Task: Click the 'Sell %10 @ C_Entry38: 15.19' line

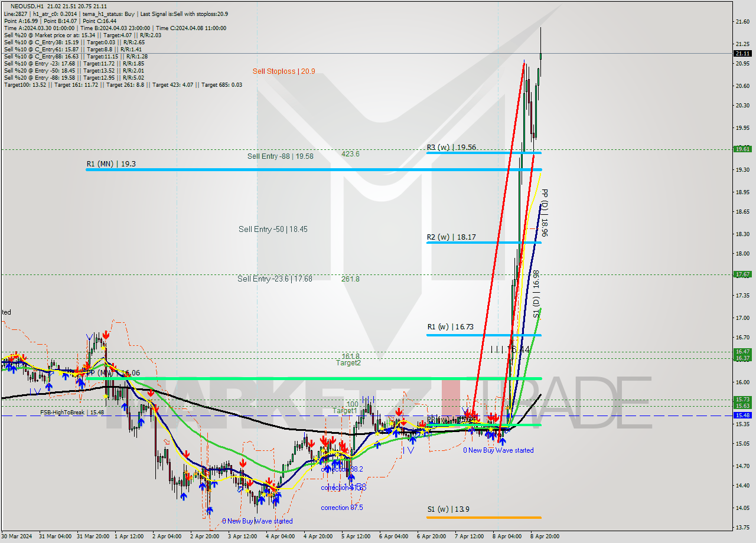Action: click(74, 42)
